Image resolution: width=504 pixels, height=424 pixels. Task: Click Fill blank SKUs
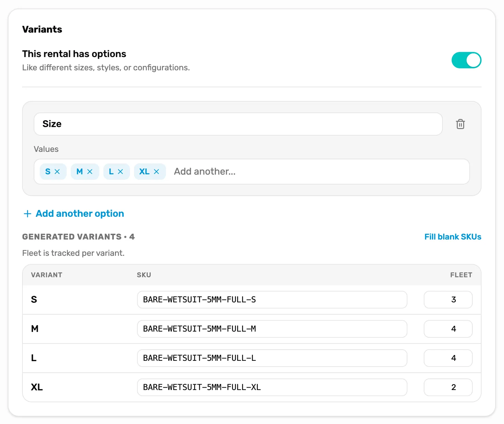pyautogui.click(x=453, y=237)
